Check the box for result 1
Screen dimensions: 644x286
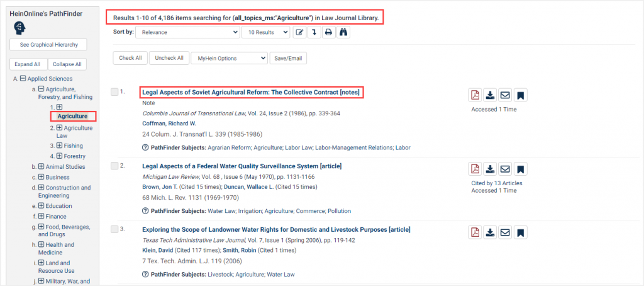click(114, 92)
